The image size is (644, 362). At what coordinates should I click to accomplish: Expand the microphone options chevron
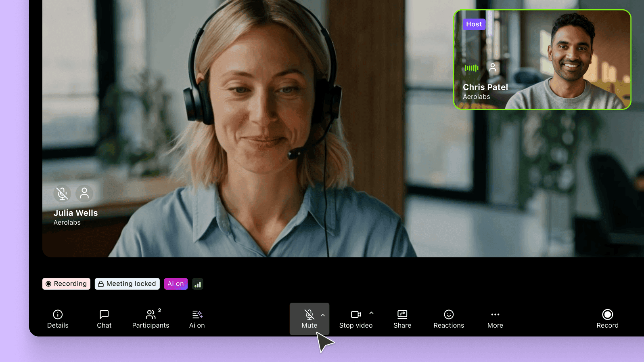[323, 315]
